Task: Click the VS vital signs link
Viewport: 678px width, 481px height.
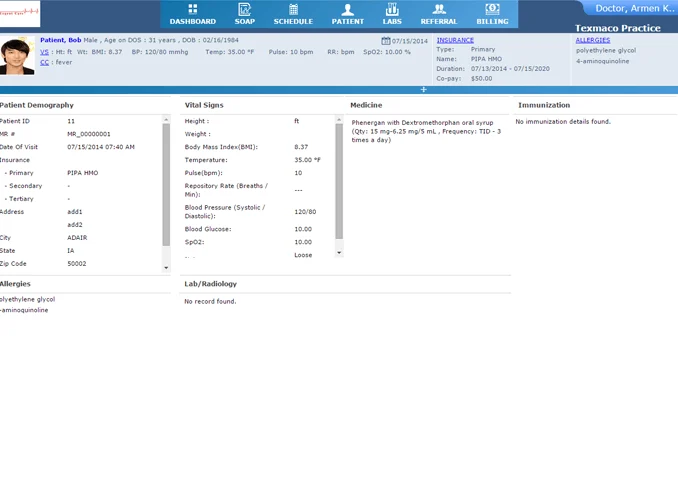Action: coord(44,51)
